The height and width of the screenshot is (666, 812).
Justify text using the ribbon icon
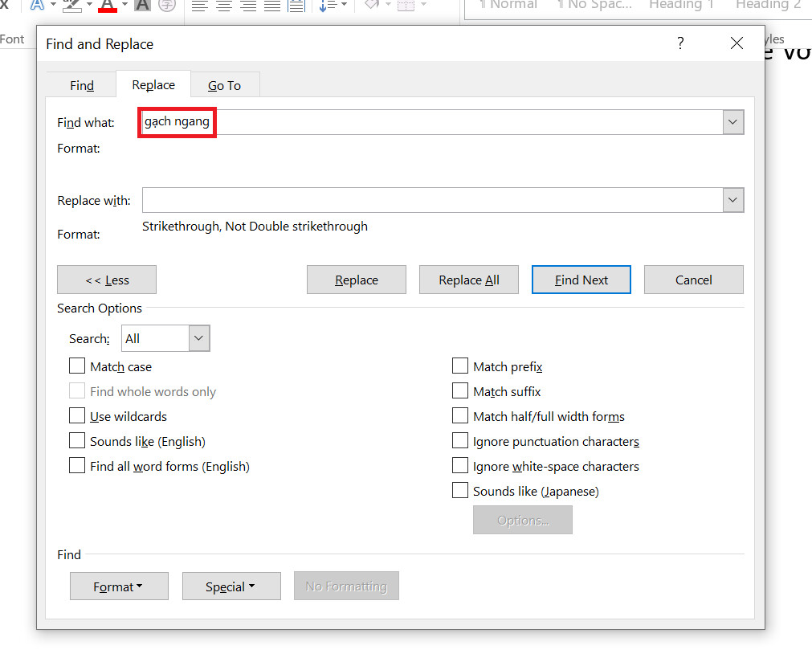[x=272, y=6]
